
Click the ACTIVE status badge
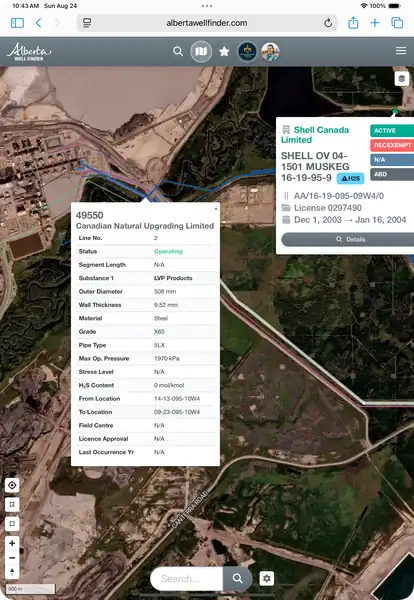392,130
